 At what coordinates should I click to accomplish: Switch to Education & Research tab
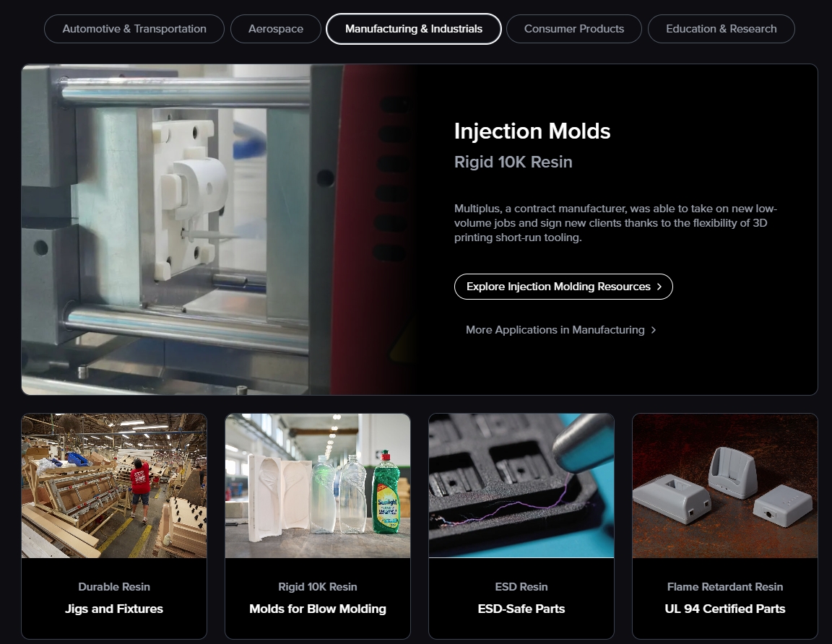[x=721, y=29]
